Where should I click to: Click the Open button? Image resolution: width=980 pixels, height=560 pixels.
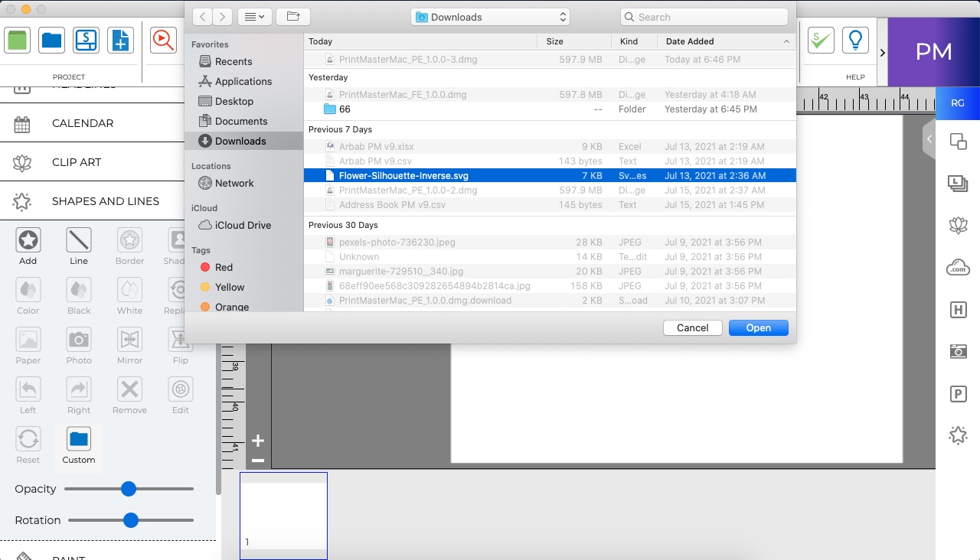758,327
